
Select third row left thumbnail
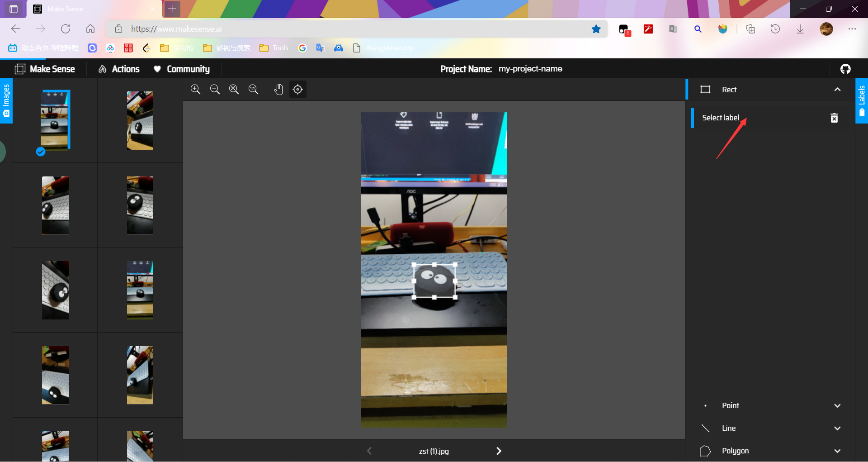[x=55, y=290]
